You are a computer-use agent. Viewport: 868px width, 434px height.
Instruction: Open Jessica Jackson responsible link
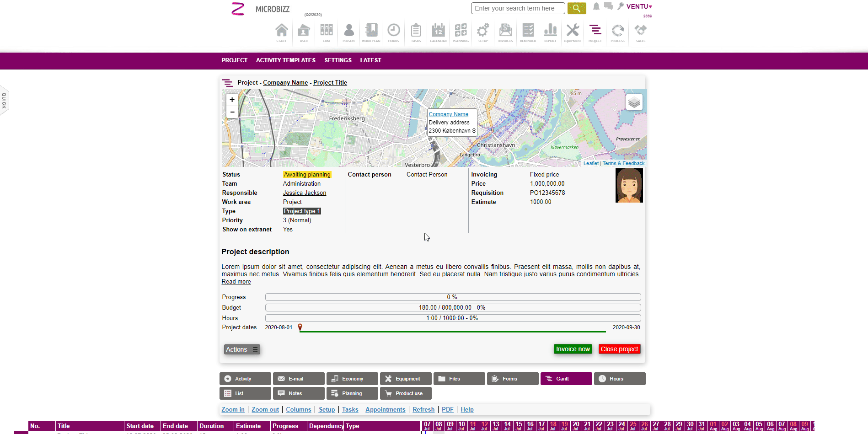(304, 193)
